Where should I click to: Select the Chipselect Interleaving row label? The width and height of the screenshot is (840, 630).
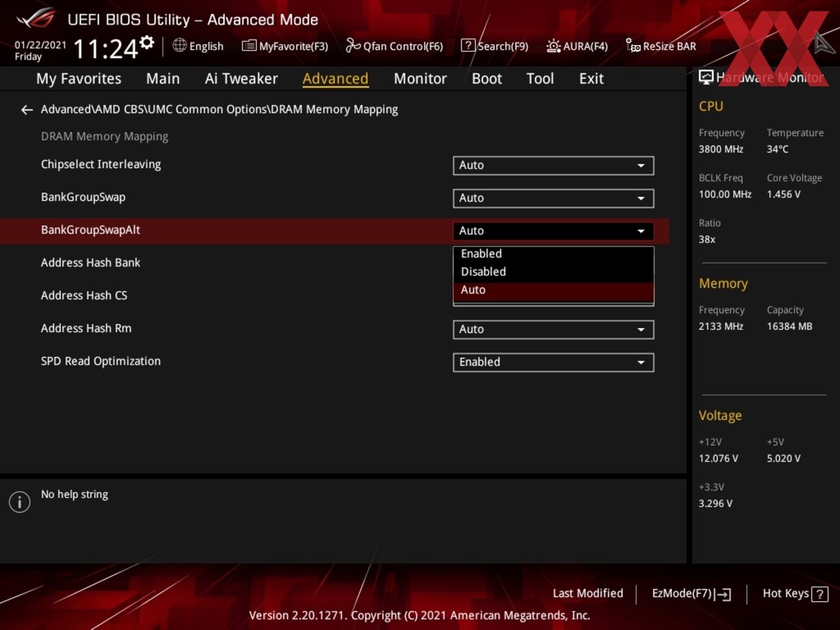click(x=101, y=164)
